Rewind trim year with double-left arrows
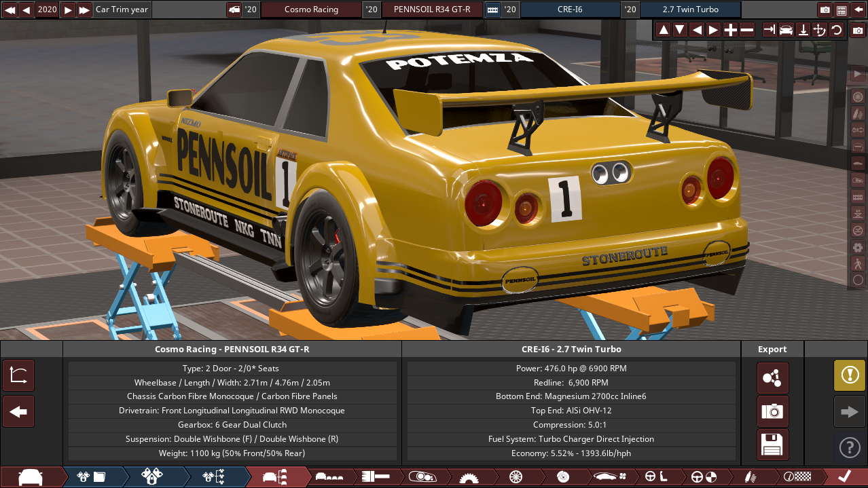Viewport: 868px width, 488px height. (x=10, y=10)
